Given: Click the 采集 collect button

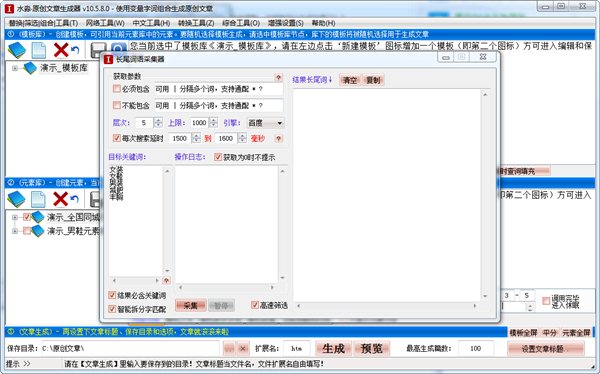Looking at the screenshot, I should pos(190,305).
